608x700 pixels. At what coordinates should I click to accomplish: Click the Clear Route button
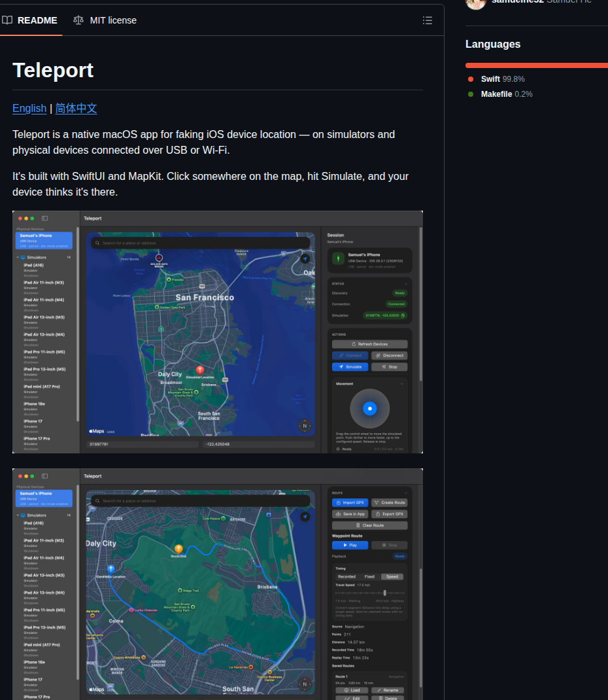click(x=370, y=525)
